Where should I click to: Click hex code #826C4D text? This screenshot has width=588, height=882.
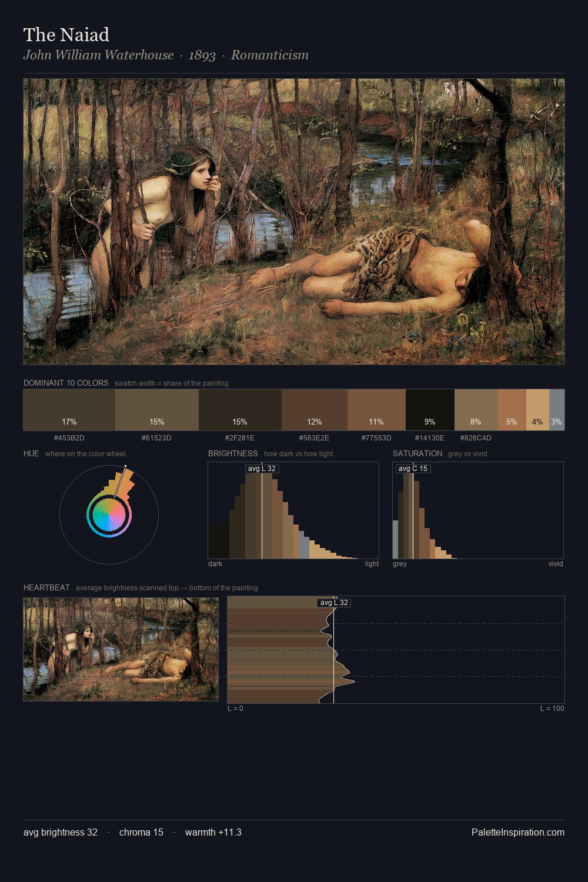[x=476, y=438]
